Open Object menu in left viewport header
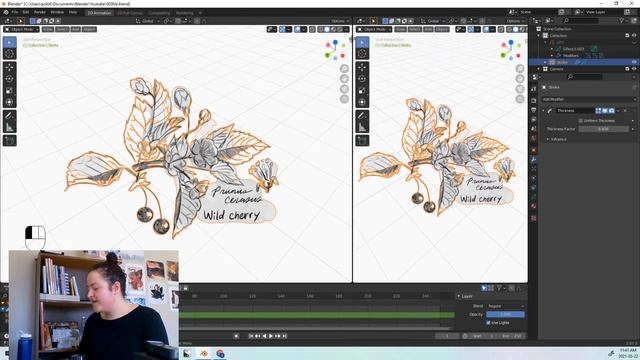The height and width of the screenshot is (360, 640). click(x=89, y=29)
